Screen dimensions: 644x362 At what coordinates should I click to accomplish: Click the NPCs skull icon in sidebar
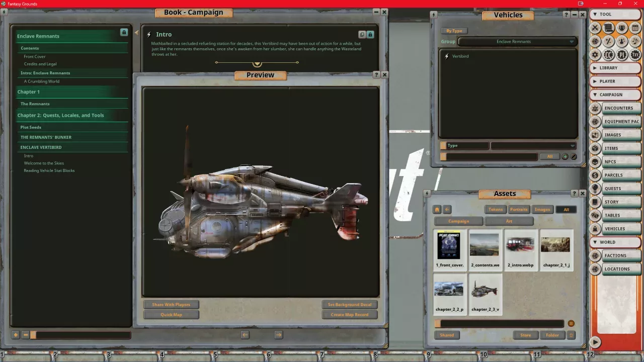(595, 161)
